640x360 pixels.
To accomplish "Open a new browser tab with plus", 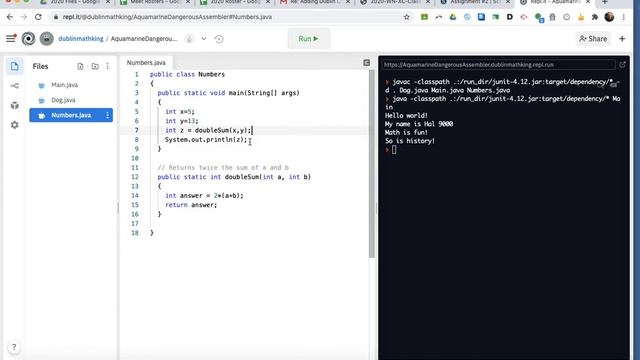I will pyautogui.click(x=605, y=2).
